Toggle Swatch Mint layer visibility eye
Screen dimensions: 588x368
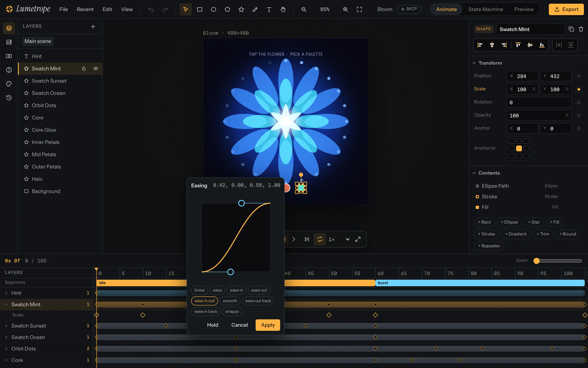[x=96, y=68]
